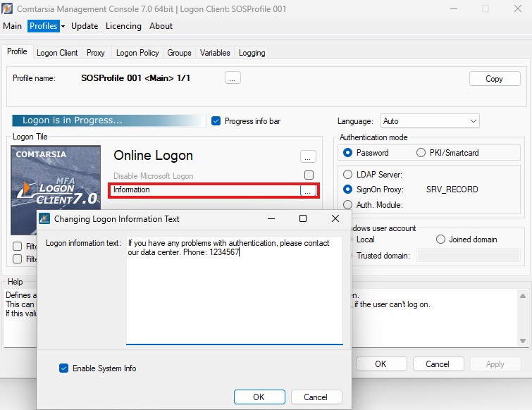Viewport: 532px width, 410px height.
Task: Click the ellipsis button in the Information row
Action: (308, 190)
